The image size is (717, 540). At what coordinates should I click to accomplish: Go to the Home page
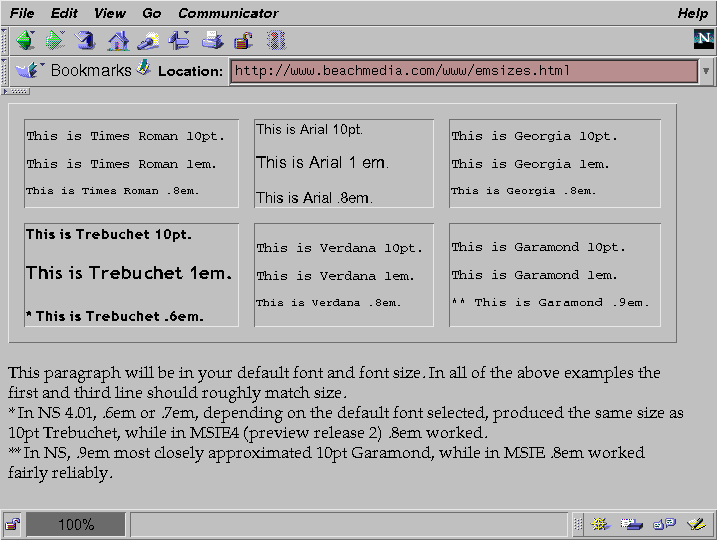118,40
